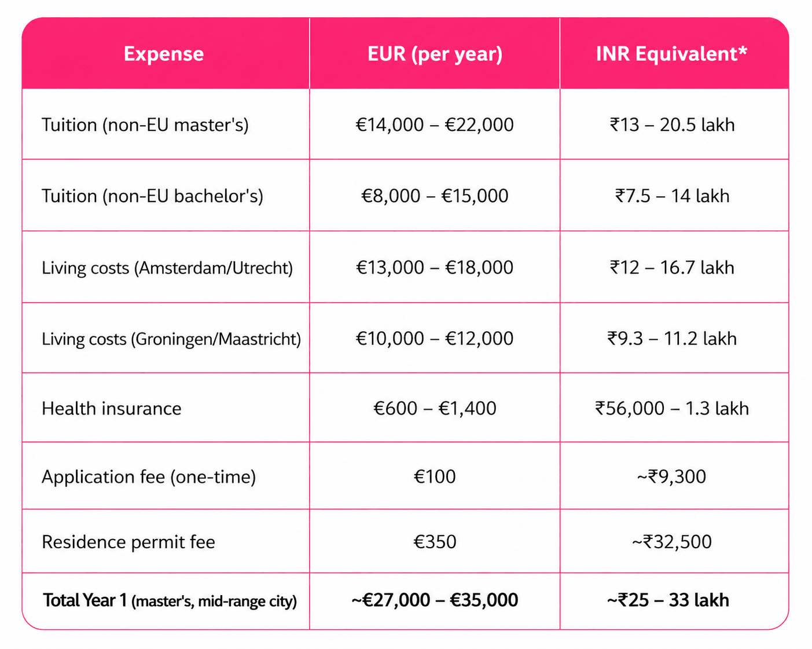The width and height of the screenshot is (812, 649).
Task: Click Tuition (non-EU bachelor's) label
Action: pos(152,196)
